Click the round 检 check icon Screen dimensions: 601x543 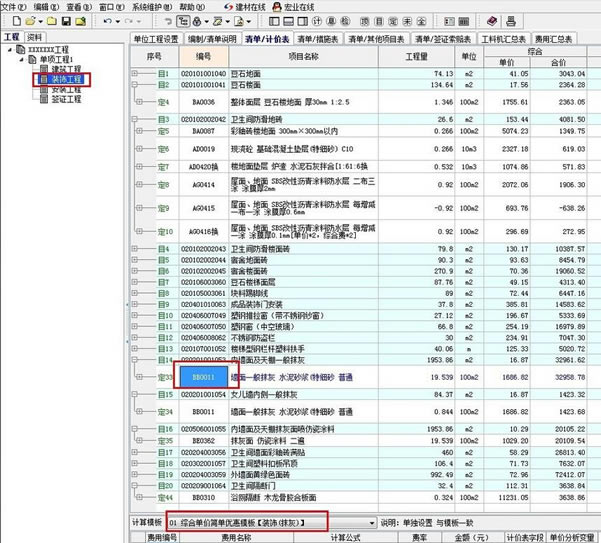pos(345,21)
